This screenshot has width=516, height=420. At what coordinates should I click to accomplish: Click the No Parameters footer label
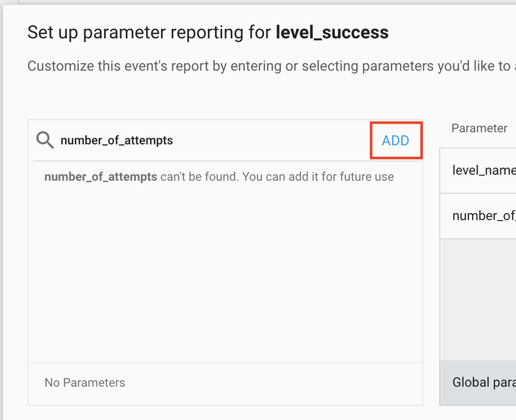click(85, 383)
